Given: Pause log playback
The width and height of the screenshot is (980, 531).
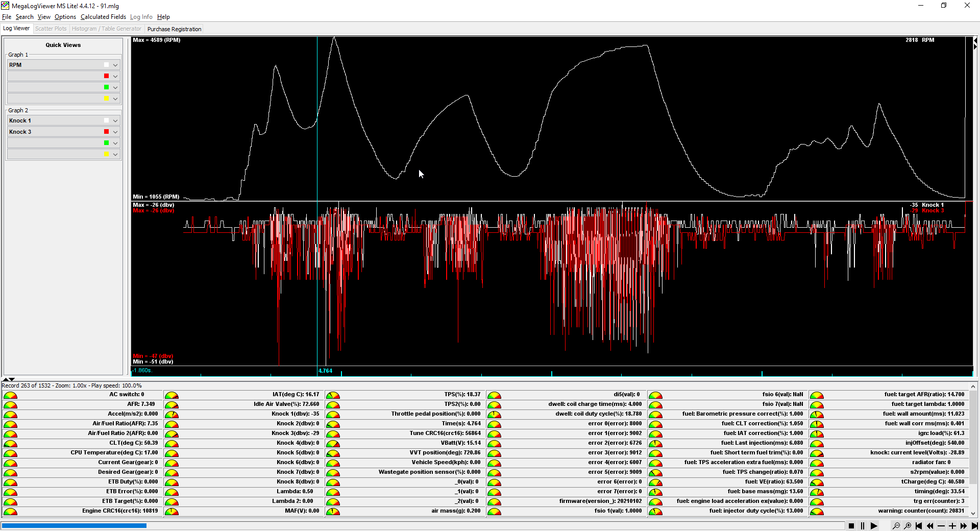Looking at the screenshot, I should coord(863,526).
